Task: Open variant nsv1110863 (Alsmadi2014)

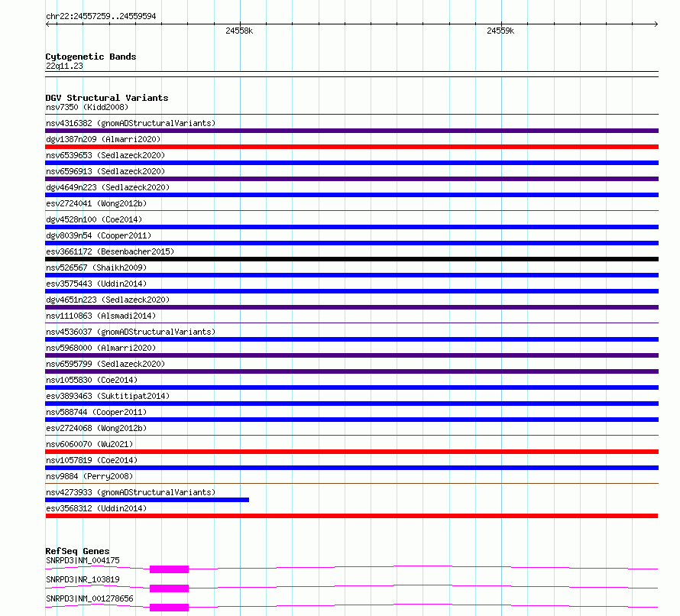Action: point(101,316)
